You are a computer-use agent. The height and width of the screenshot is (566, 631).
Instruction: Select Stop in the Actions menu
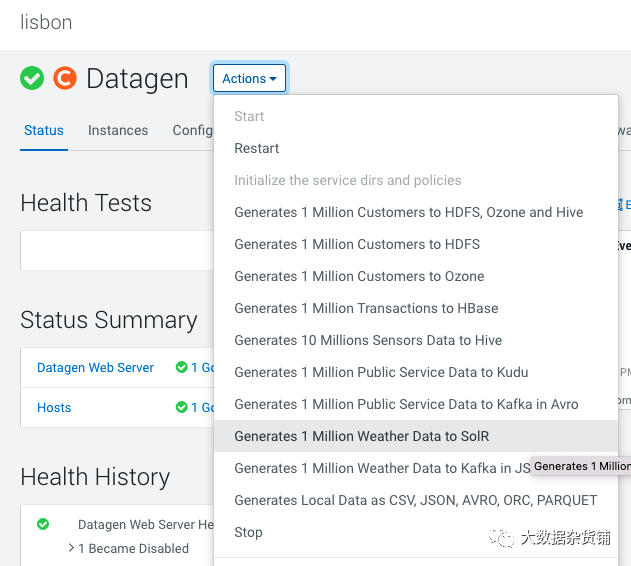[248, 532]
